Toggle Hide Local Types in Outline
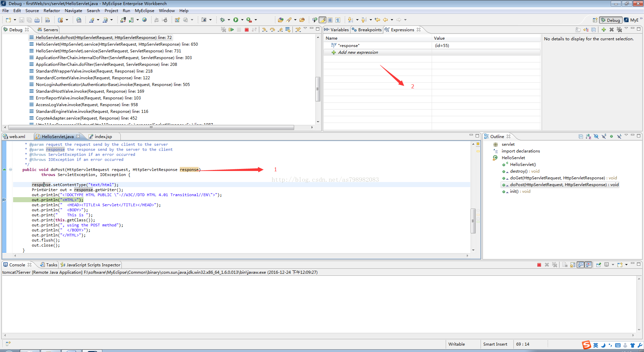 point(619,136)
